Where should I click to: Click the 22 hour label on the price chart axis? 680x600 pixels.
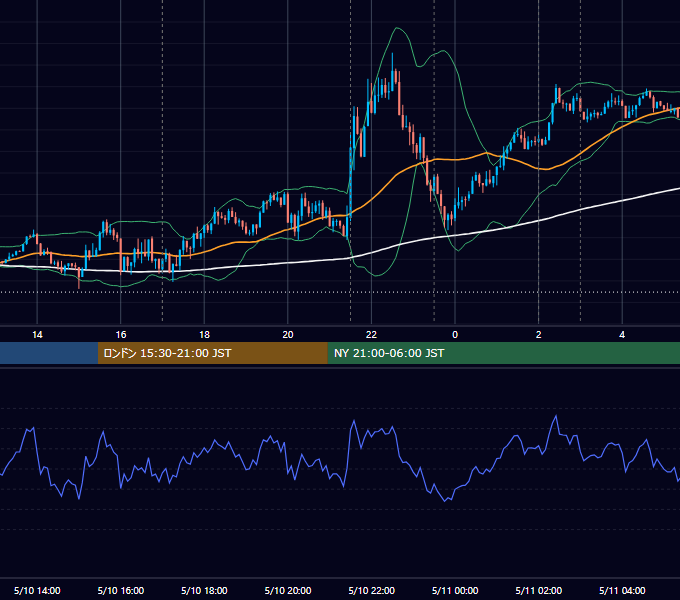[x=371, y=335]
